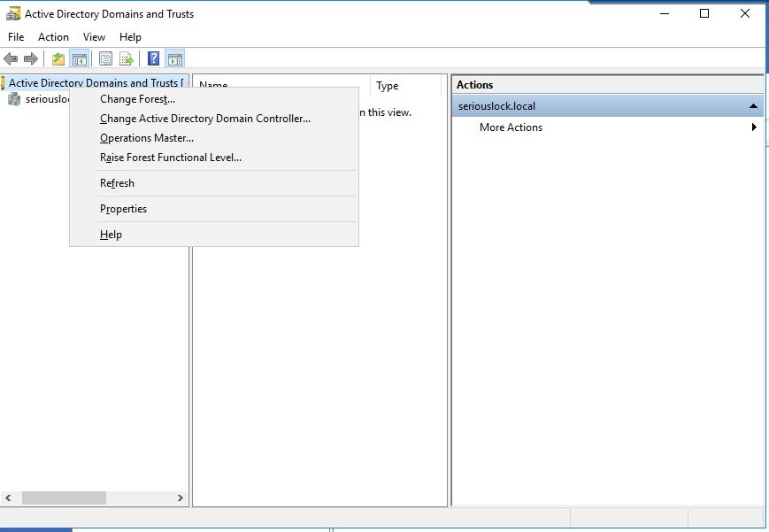The height and width of the screenshot is (532, 769).
Task: Open the blue Help toolbar icon
Action: tap(153, 59)
